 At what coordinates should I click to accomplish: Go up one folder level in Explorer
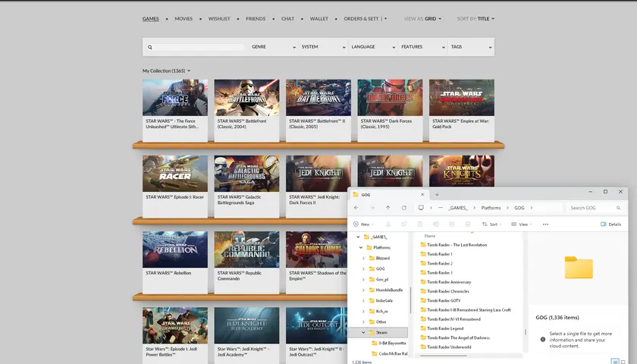tap(388, 208)
